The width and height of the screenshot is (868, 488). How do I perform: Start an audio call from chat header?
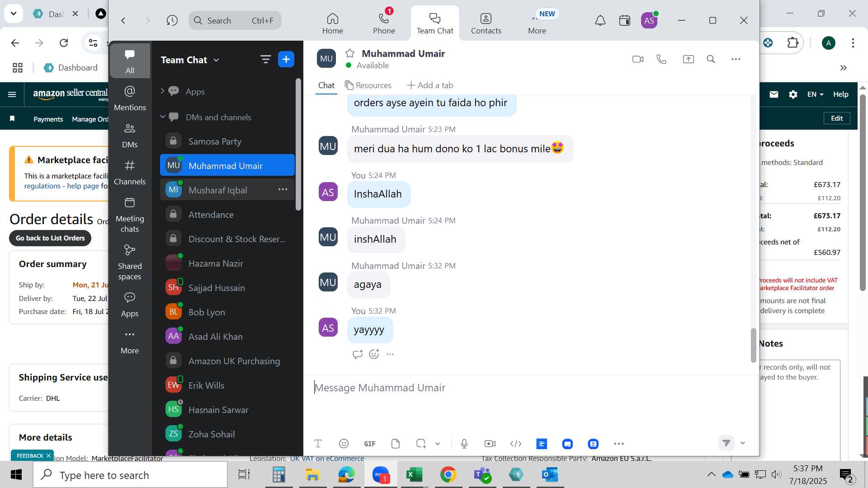point(661,59)
